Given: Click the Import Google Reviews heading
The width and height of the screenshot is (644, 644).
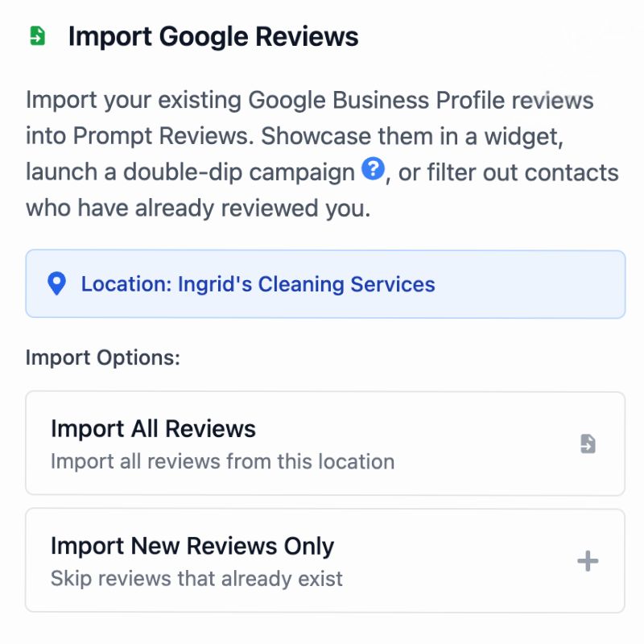Looking at the screenshot, I should 213,35.
